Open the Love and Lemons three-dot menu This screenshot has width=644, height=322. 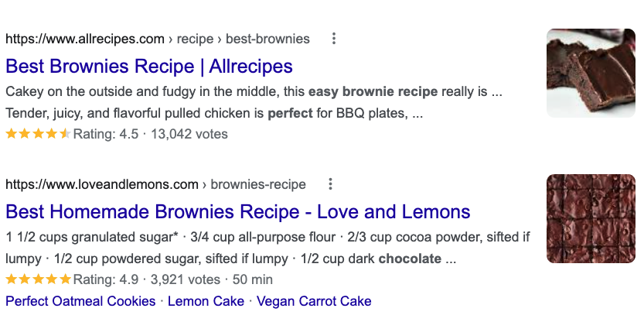point(330,184)
